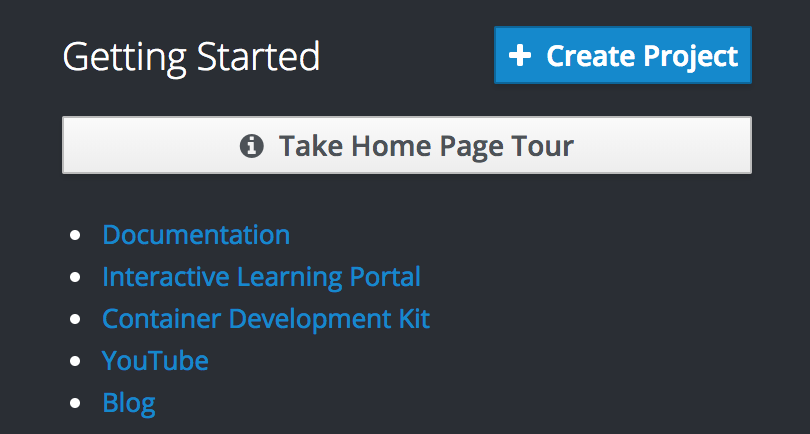This screenshot has height=434, width=810.
Task: Visit the Interactive Learning Portal link
Action: tap(261, 277)
